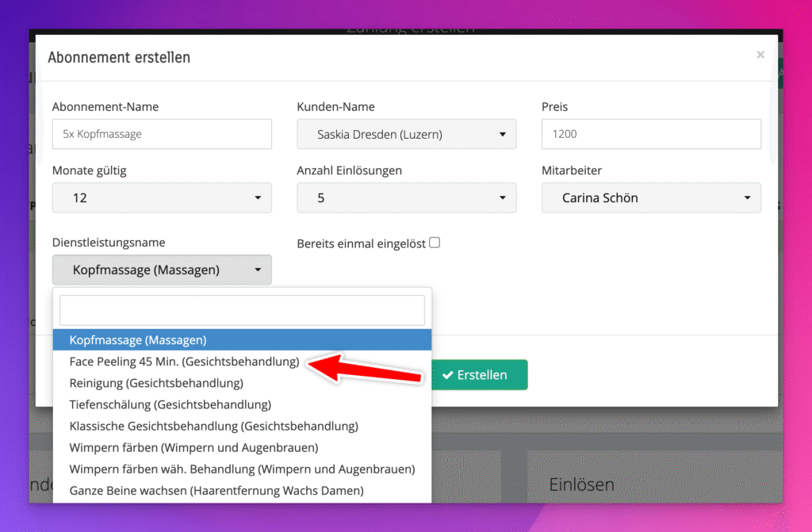Open the Kunden-Name dropdown
Viewport: 812px width, 532px height.
[406, 134]
